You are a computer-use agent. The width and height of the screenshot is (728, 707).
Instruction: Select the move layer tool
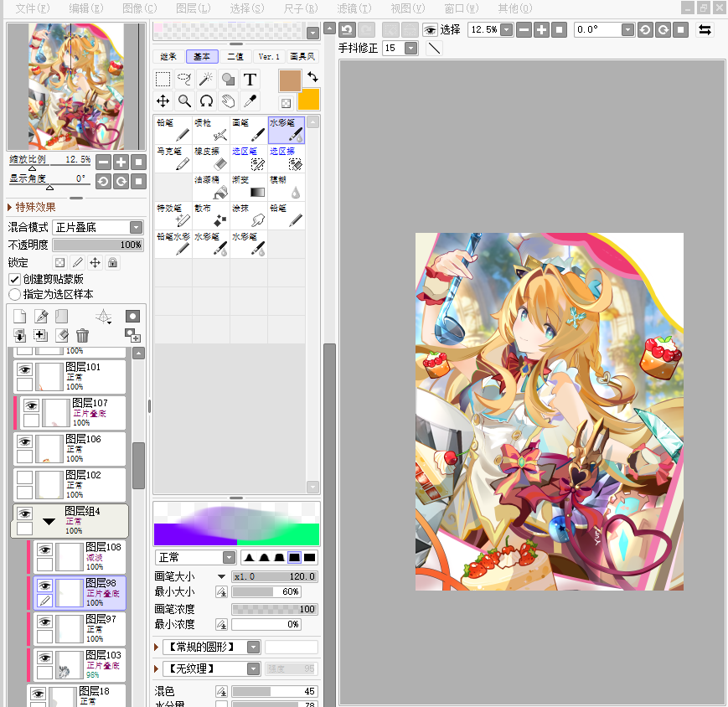coord(163,101)
